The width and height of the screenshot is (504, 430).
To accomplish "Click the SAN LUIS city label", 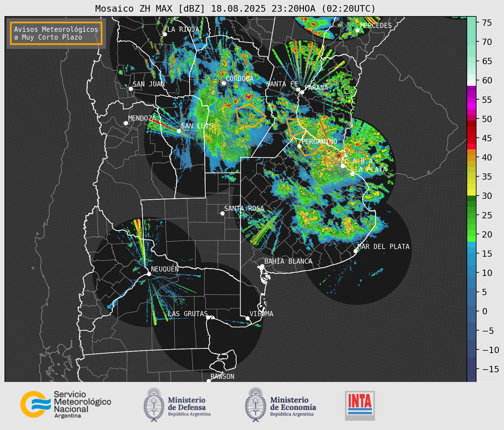I will pyautogui.click(x=197, y=126).
